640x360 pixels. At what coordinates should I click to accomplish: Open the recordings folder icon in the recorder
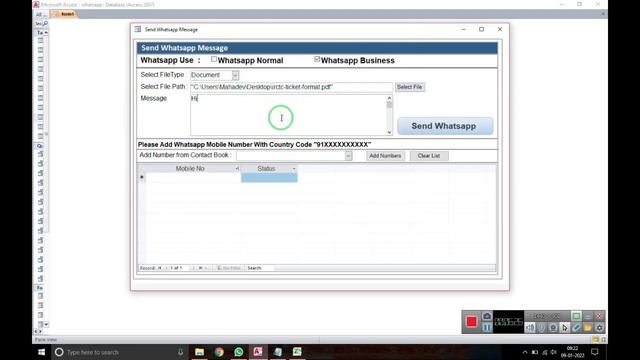point(587,327)
